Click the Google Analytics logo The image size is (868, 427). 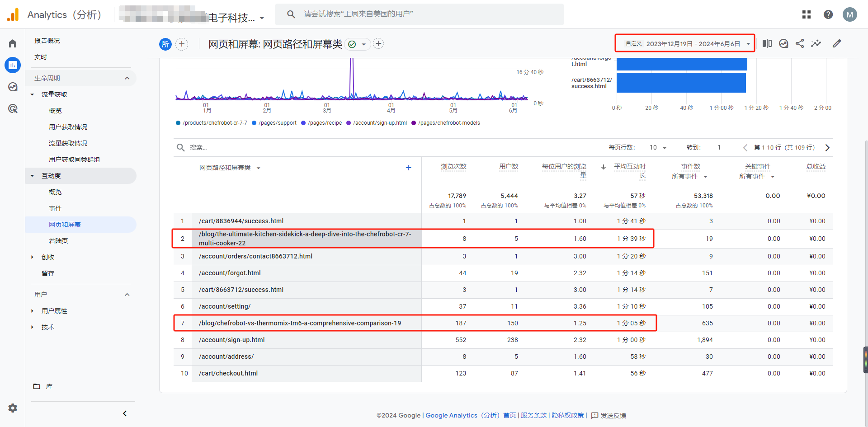(13, 14)
